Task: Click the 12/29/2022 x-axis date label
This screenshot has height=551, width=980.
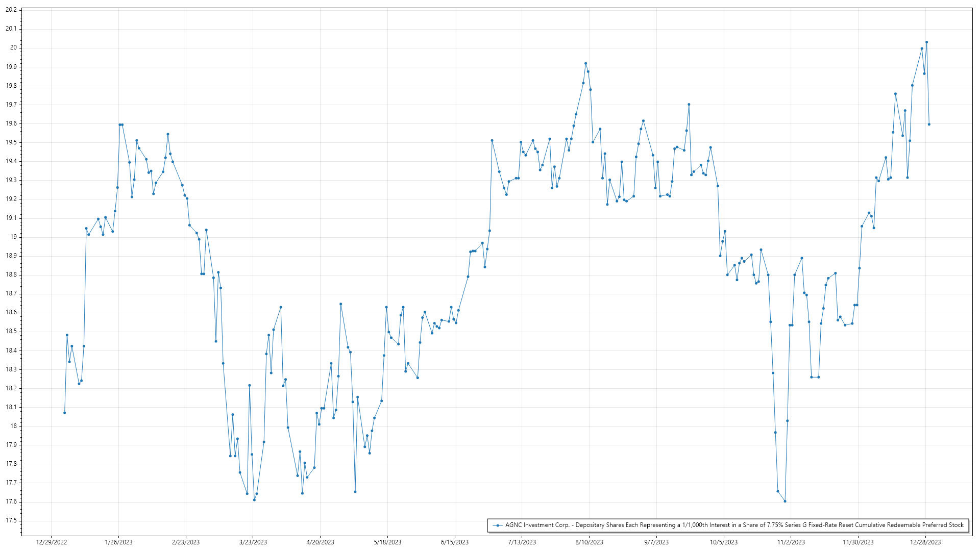Action: [52, 542]
